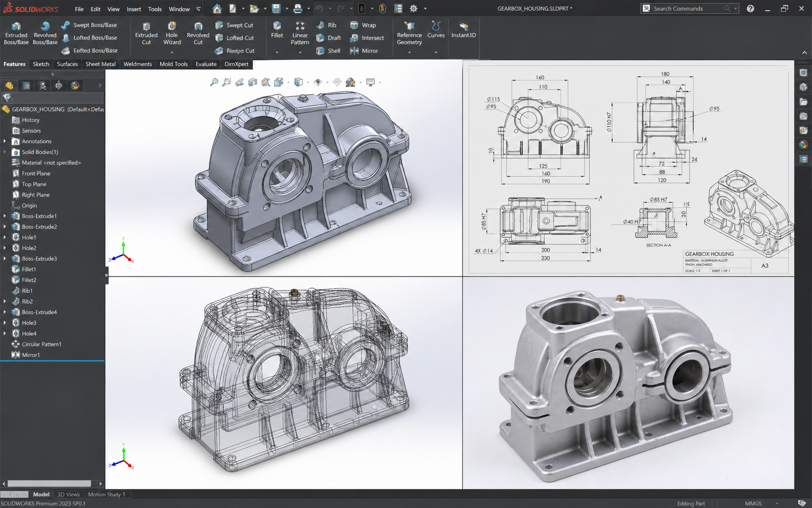Click the Rebuild traffic light icon
Viewport: 812px width, 508px height.
[x=382, y=9]
